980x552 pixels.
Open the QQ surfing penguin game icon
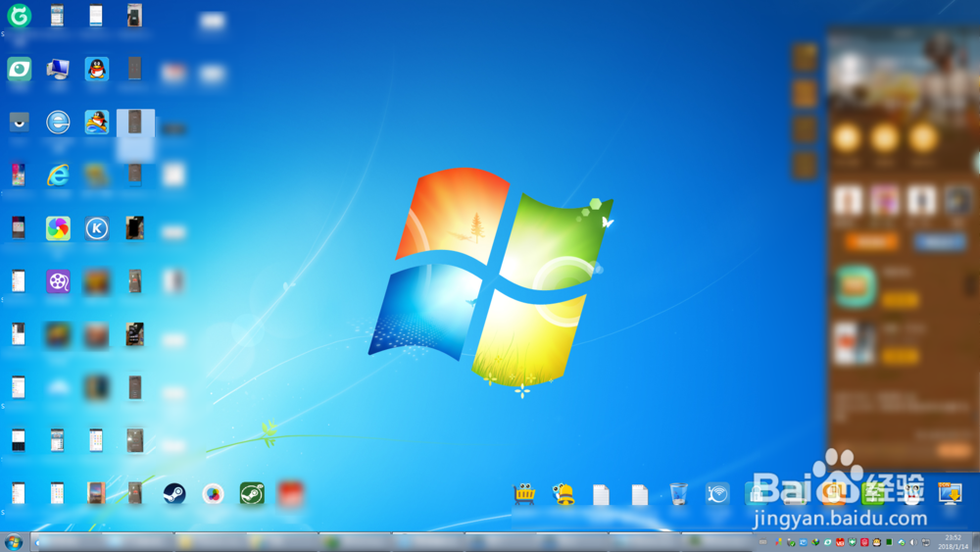96,122
